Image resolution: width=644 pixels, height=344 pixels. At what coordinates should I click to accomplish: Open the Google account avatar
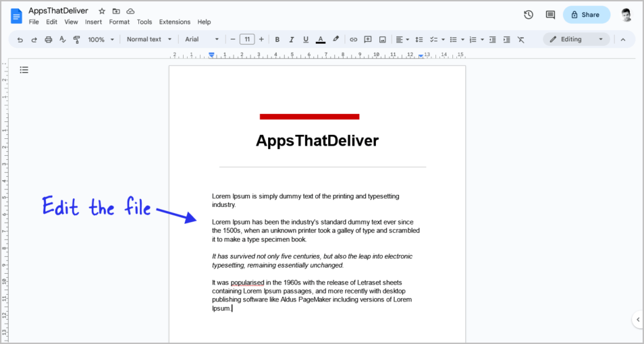[x=626, y=15]
